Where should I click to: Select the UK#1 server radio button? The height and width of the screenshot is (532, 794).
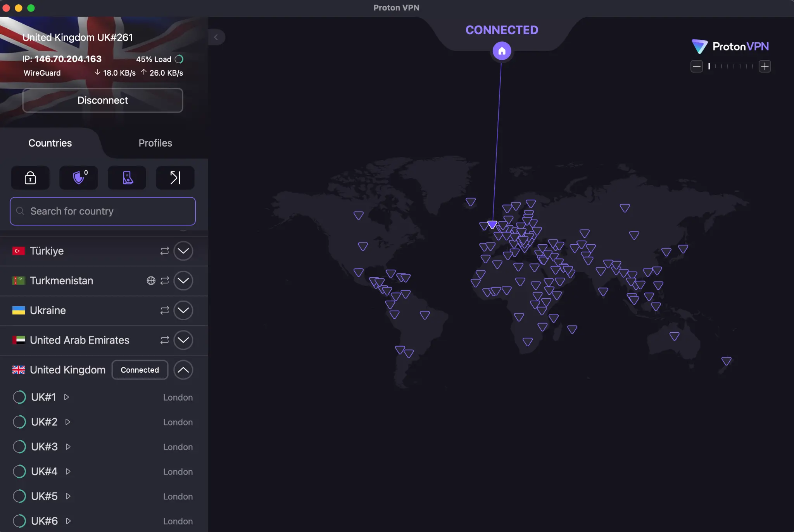tap(19, 397)
